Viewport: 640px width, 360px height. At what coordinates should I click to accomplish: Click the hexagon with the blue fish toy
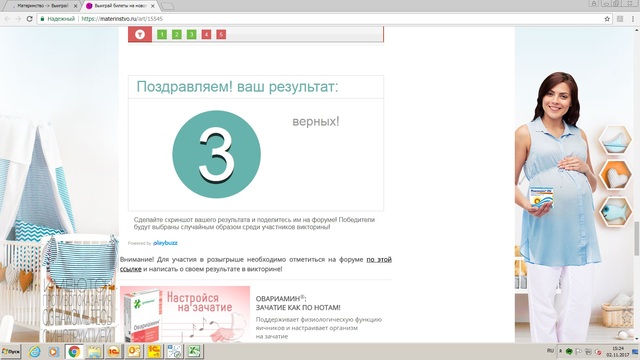click(x=615, y=211)
